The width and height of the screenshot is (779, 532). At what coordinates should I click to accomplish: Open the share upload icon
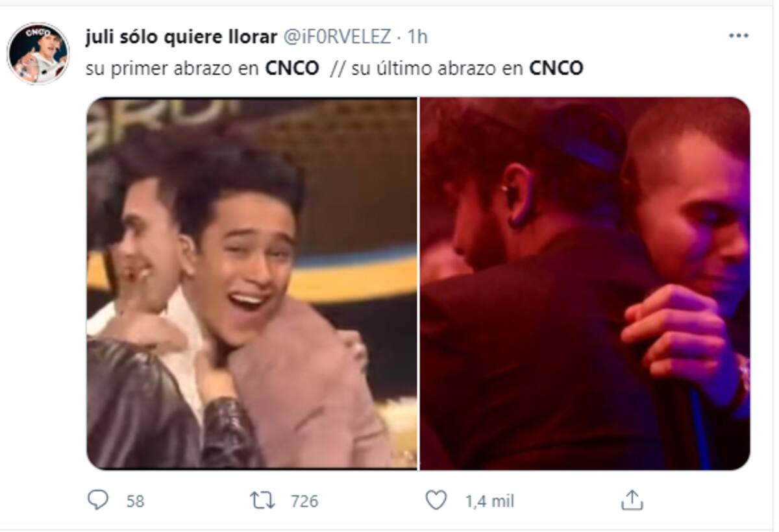(x=632, y=500)
